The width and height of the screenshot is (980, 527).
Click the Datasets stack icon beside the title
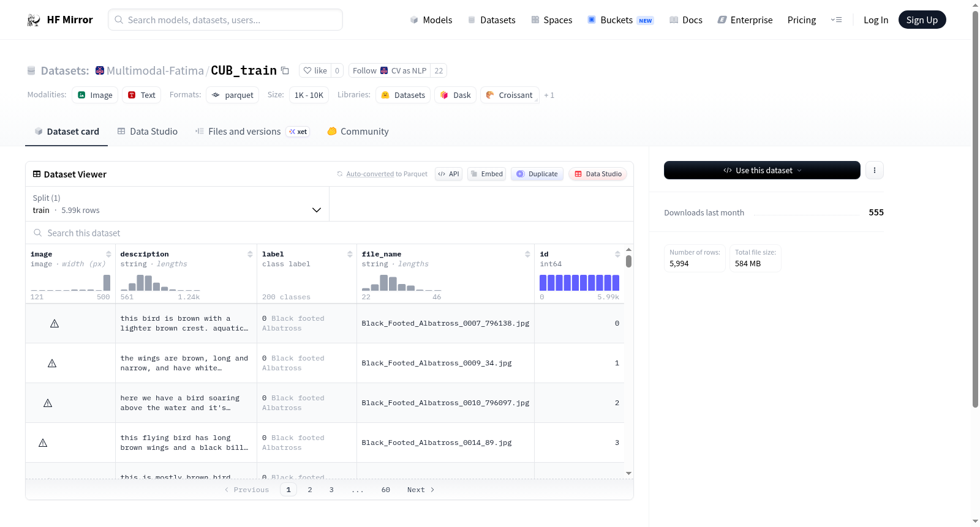tap(31, 70)
